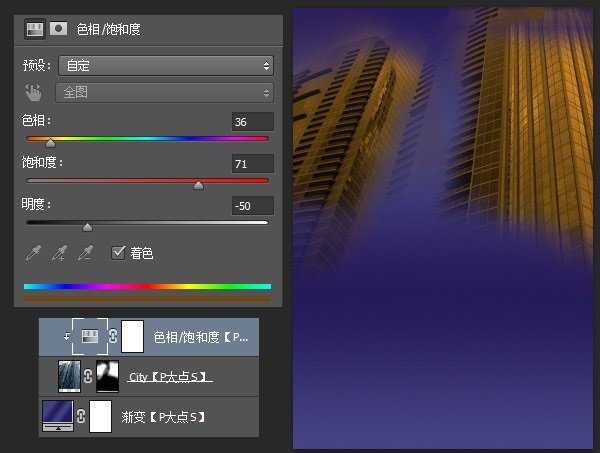Click the 色相 hue slider handle
The width and height of the screenshot is (600, 453).
[50, 143]
